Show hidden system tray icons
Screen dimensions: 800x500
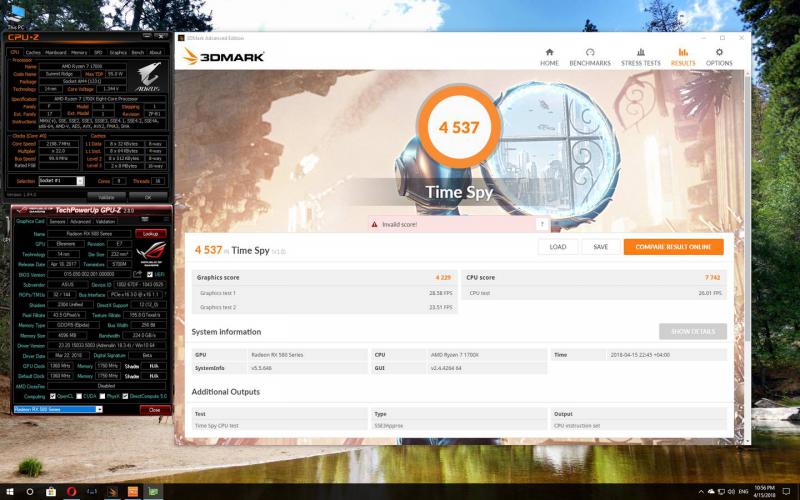click(699, 492)
